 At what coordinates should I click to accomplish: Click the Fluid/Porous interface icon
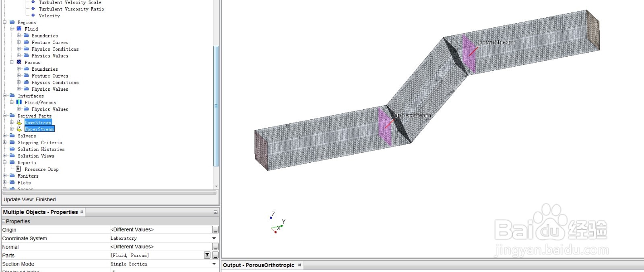coord(19,102)
